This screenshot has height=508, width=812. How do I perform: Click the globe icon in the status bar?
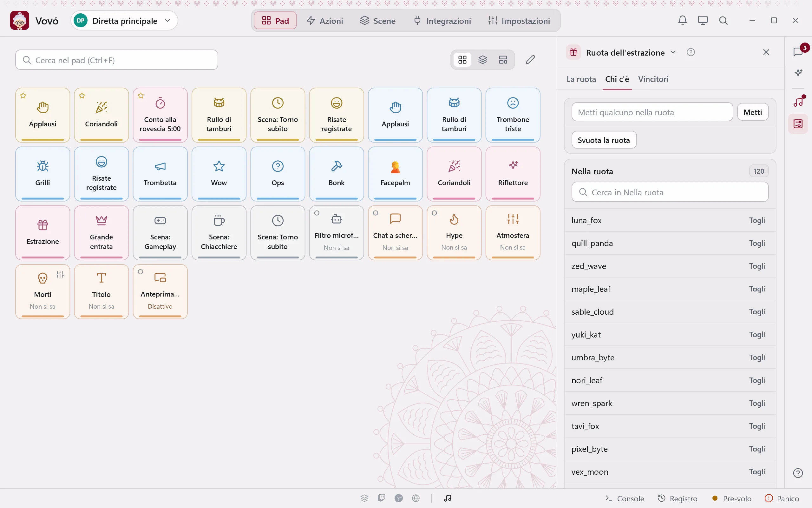416,498
